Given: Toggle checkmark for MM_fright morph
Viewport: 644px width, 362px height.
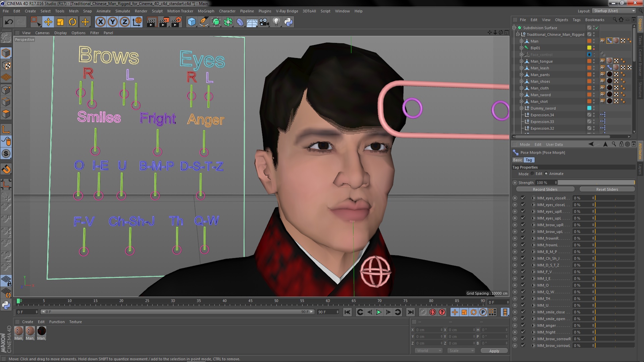Looking at the screenshot, I should [523, 332].
